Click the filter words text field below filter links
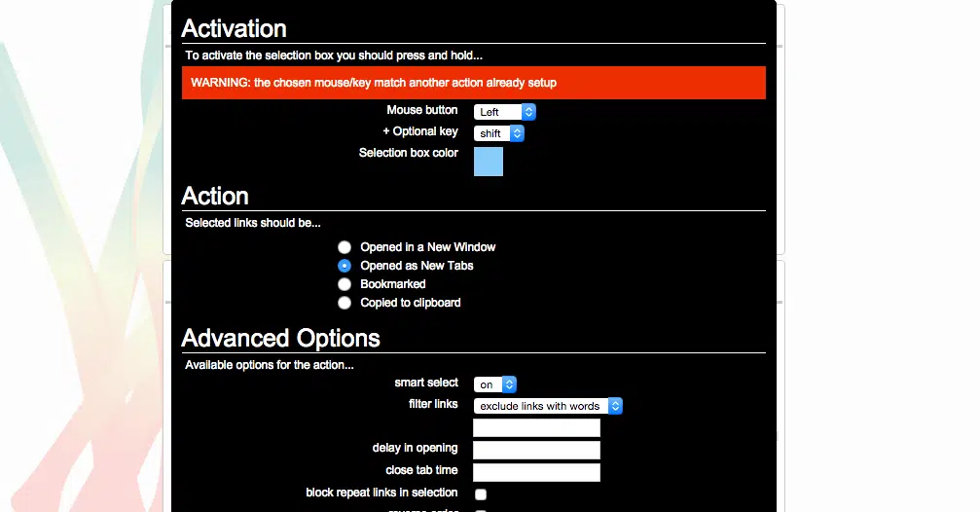980x512 pixels. (x=536, y=428)
